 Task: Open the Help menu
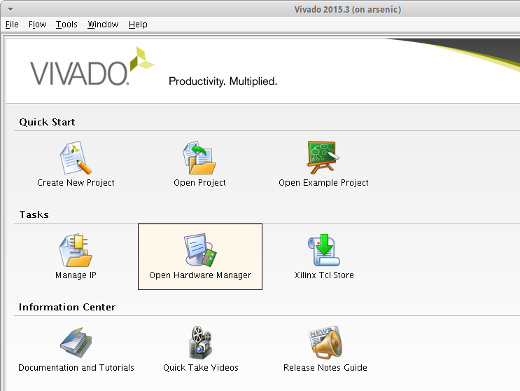coord(138,24)
